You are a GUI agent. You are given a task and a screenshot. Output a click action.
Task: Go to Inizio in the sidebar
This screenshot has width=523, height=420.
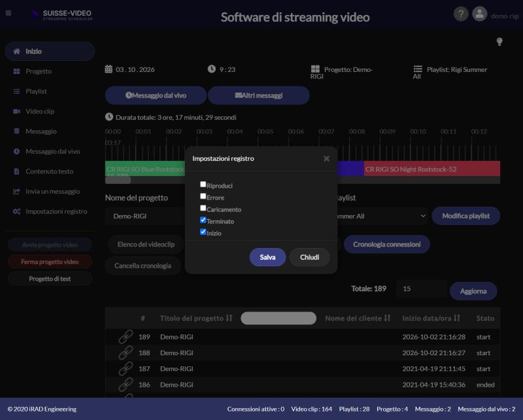[50, 52]
